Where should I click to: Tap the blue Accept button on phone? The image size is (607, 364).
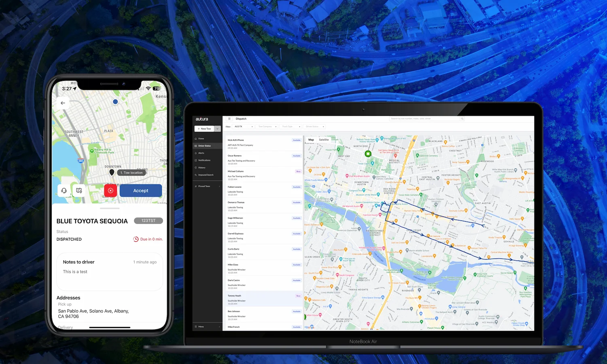[141, 190]
